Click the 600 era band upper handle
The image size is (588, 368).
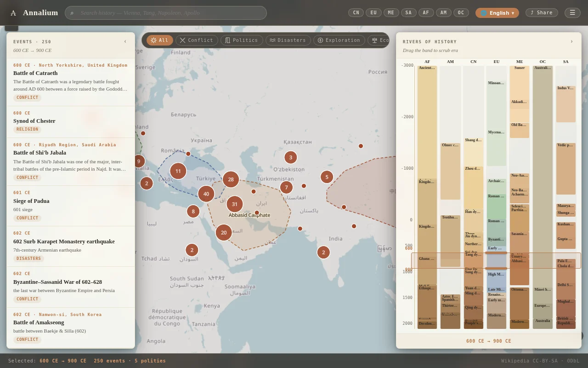coord(496,253)
